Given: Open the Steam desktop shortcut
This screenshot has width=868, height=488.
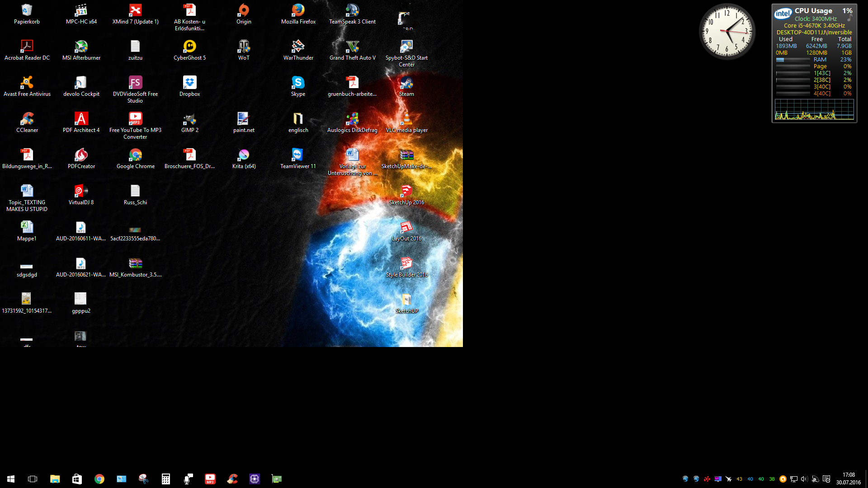Looking at the screenshot, I should [x=406, y=83].
